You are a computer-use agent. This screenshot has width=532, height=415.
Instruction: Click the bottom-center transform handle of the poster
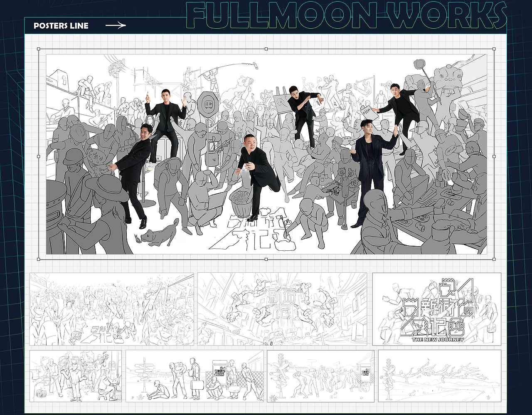click(x=266, y=259)
